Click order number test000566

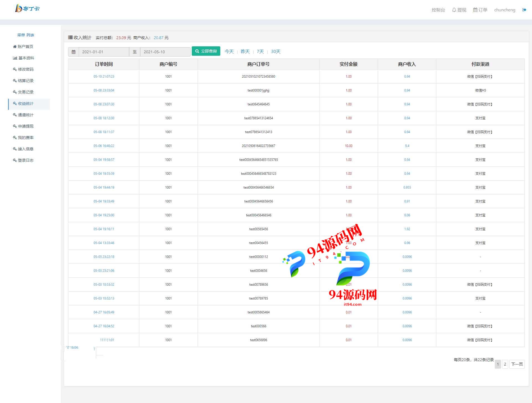pyautogui.click(x=259, y=326)
